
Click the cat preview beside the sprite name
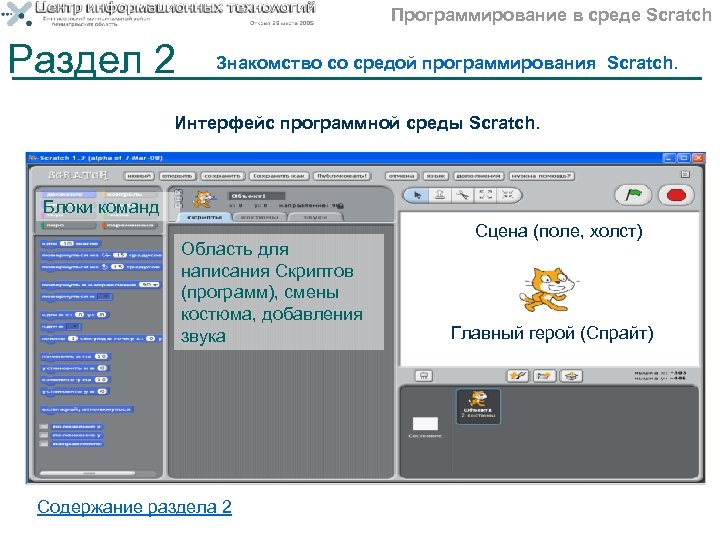click(202, 200)
